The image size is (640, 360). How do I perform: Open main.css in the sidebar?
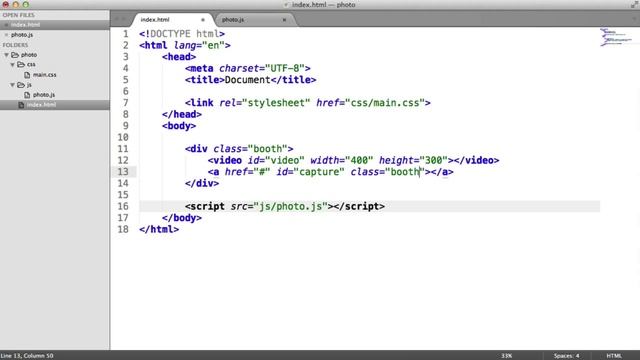click(x=44, y=75)
